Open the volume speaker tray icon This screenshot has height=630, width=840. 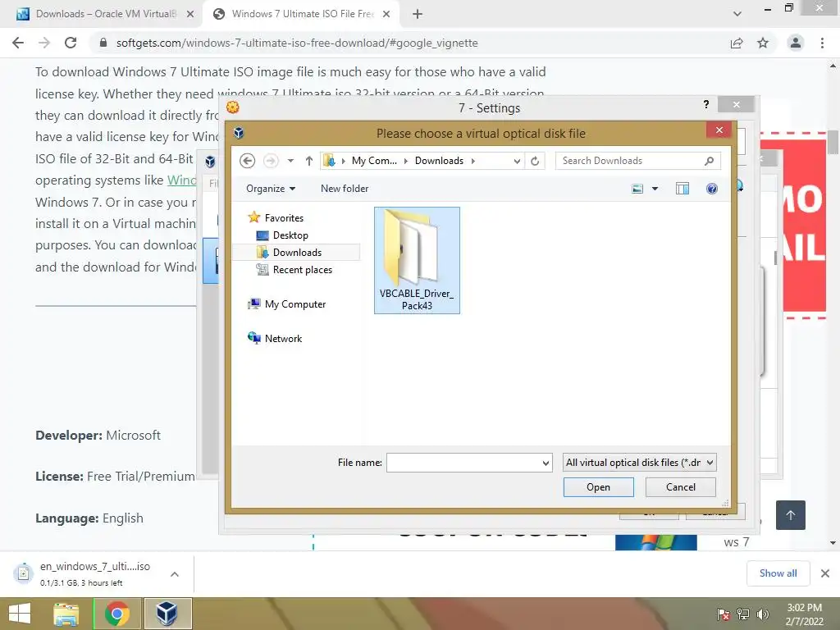762,614
